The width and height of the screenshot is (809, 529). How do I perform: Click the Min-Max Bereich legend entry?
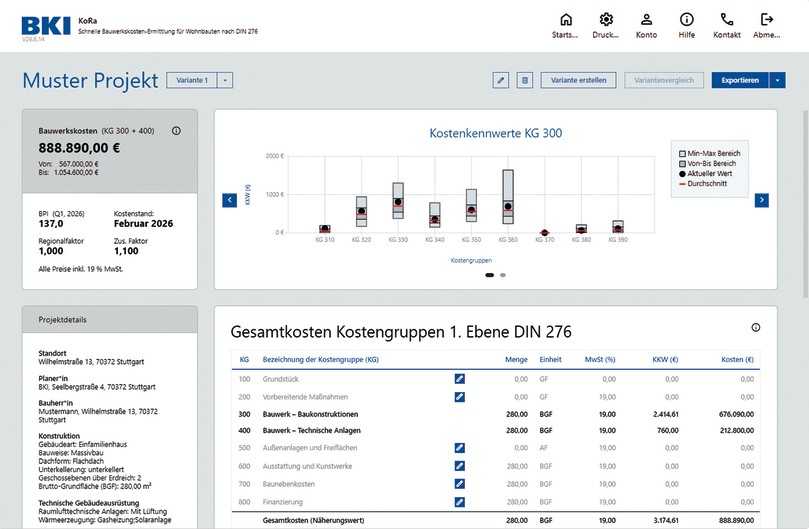[709, 153]
